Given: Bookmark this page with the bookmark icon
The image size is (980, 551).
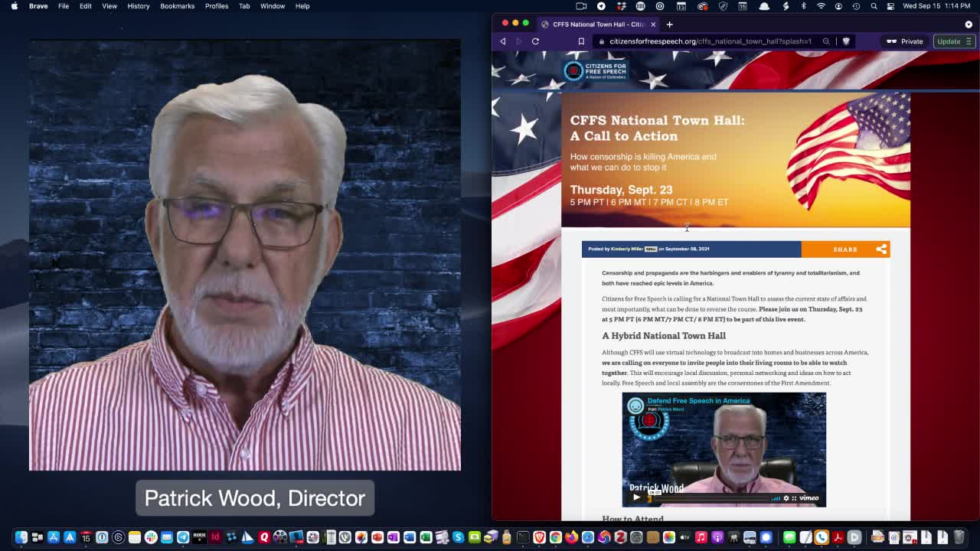Looking at the screenshot, I should click(581, 41).
